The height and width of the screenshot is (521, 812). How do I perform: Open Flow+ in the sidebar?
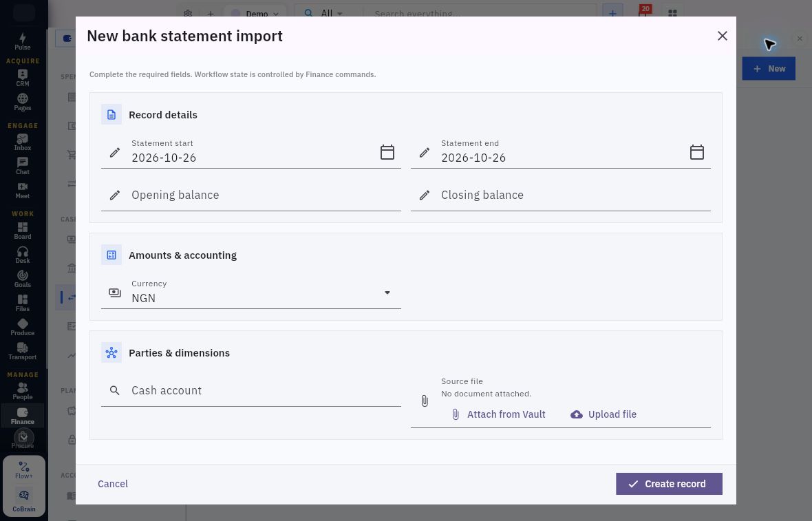coord(24,470)
